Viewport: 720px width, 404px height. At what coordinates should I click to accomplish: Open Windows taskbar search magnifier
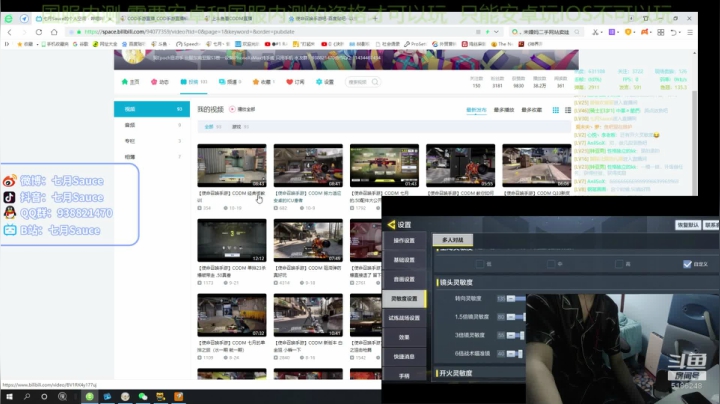(x=27, y=396)
